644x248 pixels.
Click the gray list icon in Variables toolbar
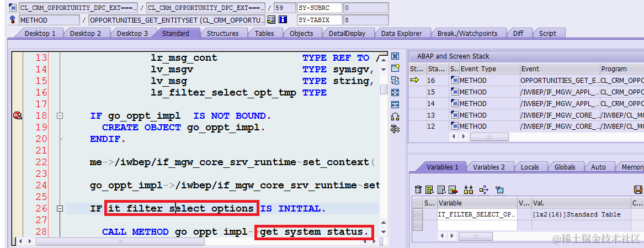441,189
